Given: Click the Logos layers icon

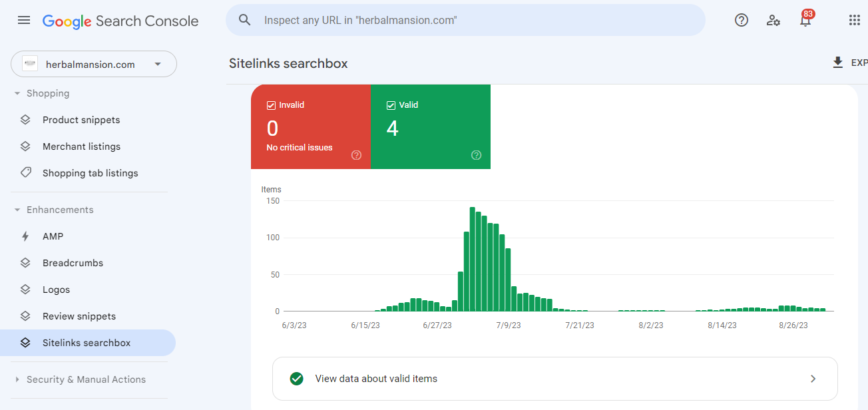Looking at the screenshot, I should pos(25,290).
